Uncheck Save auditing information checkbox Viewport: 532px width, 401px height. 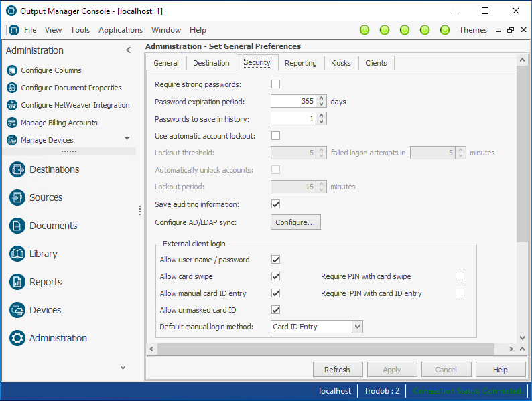tap(276, 204)
